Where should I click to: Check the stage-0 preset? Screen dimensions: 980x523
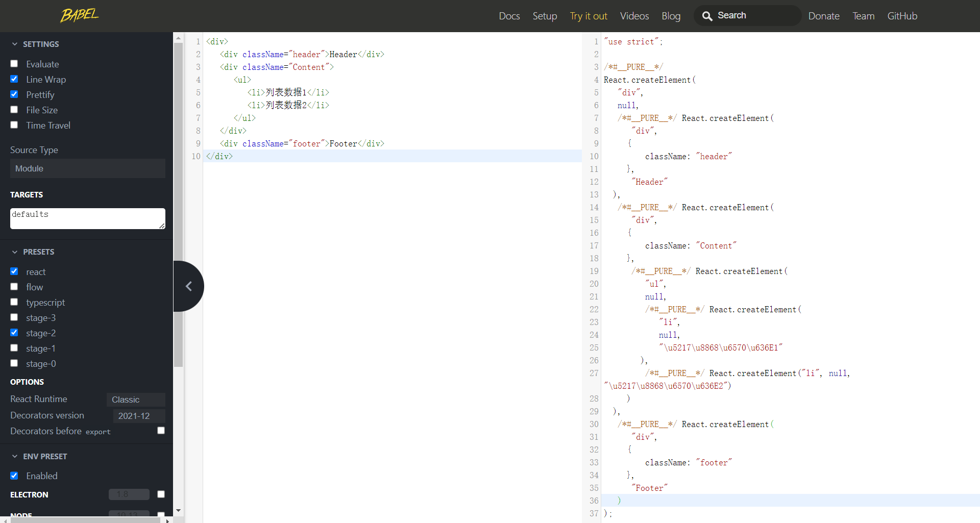click(x=14, y=363)
